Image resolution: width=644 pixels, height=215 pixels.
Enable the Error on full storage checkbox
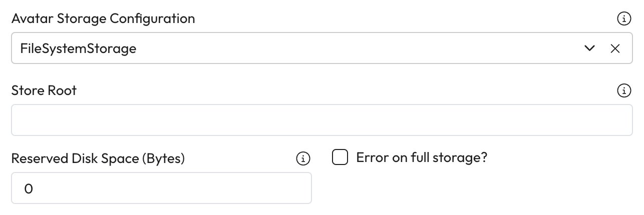(340, 158)
